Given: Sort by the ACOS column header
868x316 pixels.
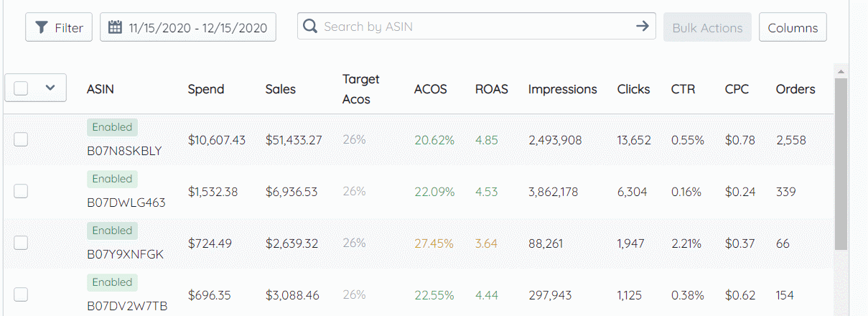Looking at the screenshot, I should tap(430, 89).
